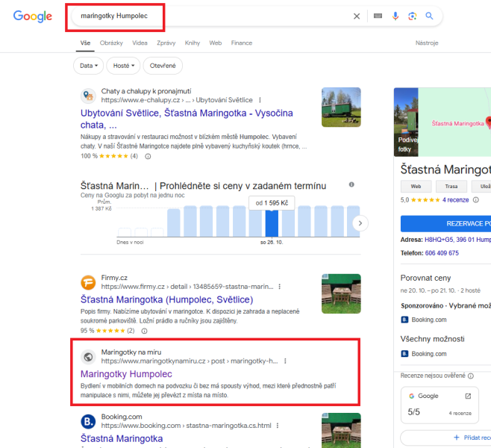Advance the price chart with the right arrow
The image size is (491, 448).
click(360, 223)
